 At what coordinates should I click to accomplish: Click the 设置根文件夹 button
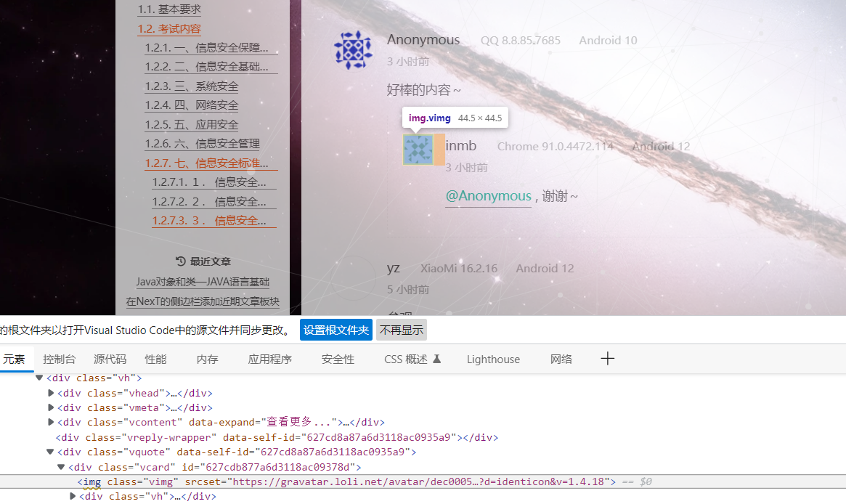(x=335, y=329)
